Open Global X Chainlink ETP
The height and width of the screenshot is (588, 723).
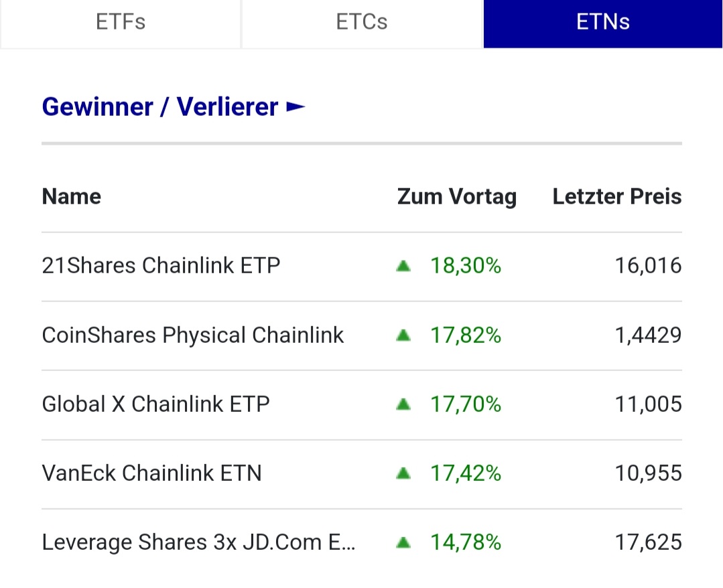(155, 405)
